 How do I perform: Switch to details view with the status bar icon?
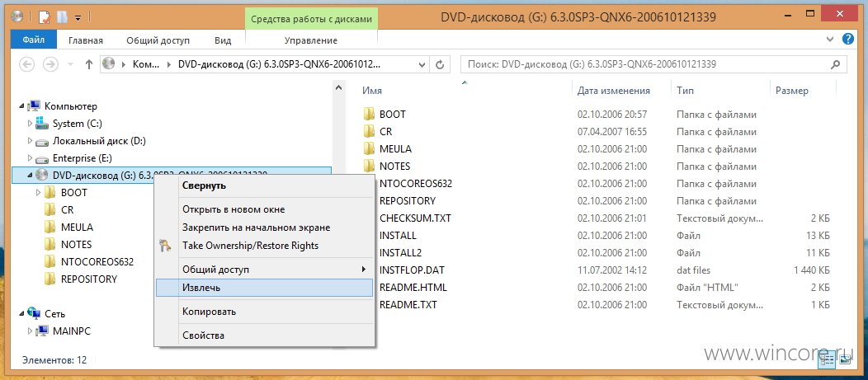(827, 360)
